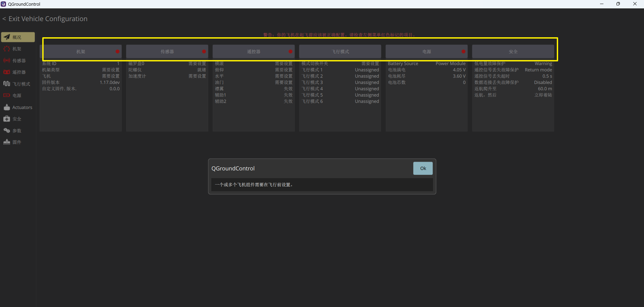This screenshot has height=307, width=644.
Task: Maximize the QGroundControl window
Action: click(618, 4)
